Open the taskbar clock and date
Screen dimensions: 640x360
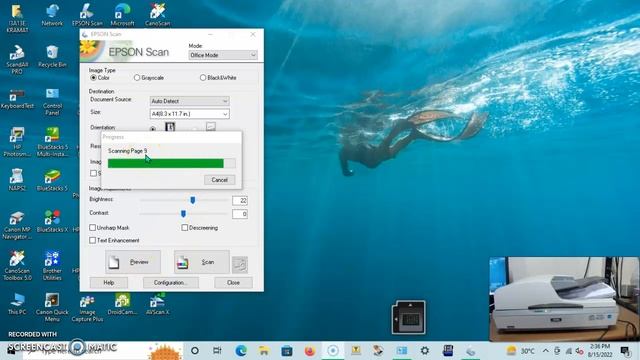599,351
